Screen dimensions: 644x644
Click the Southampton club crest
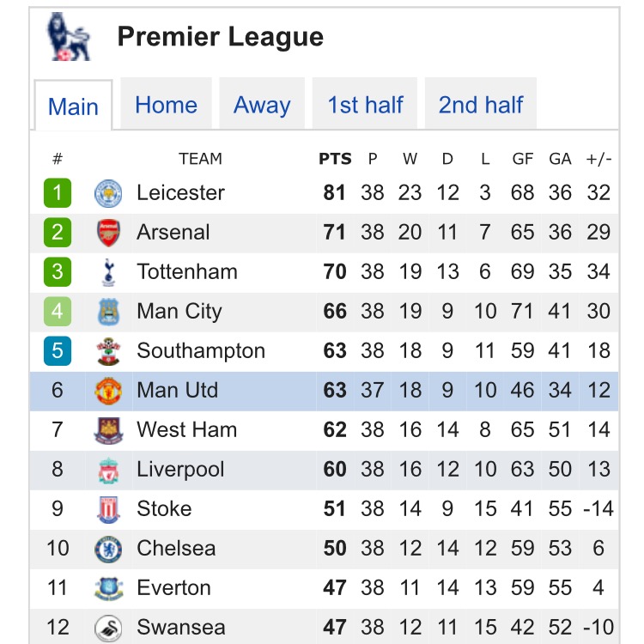point(108,351)
